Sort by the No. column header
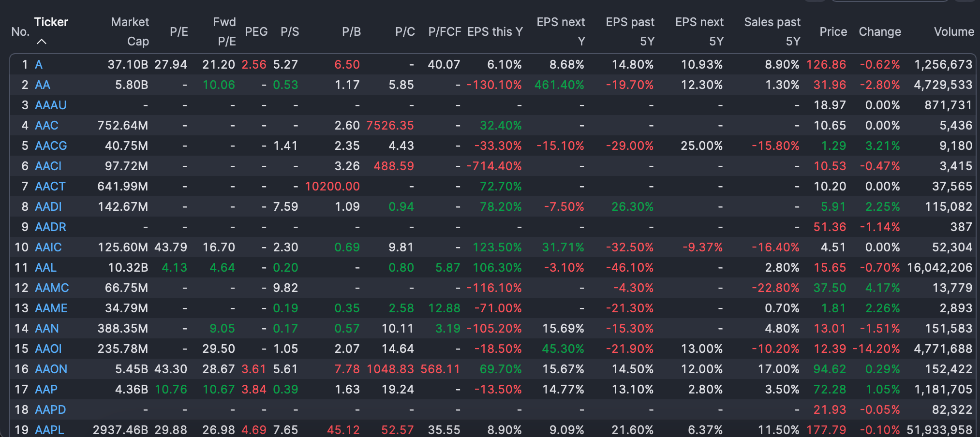The image size is (980, 437). tap(20, 32)
